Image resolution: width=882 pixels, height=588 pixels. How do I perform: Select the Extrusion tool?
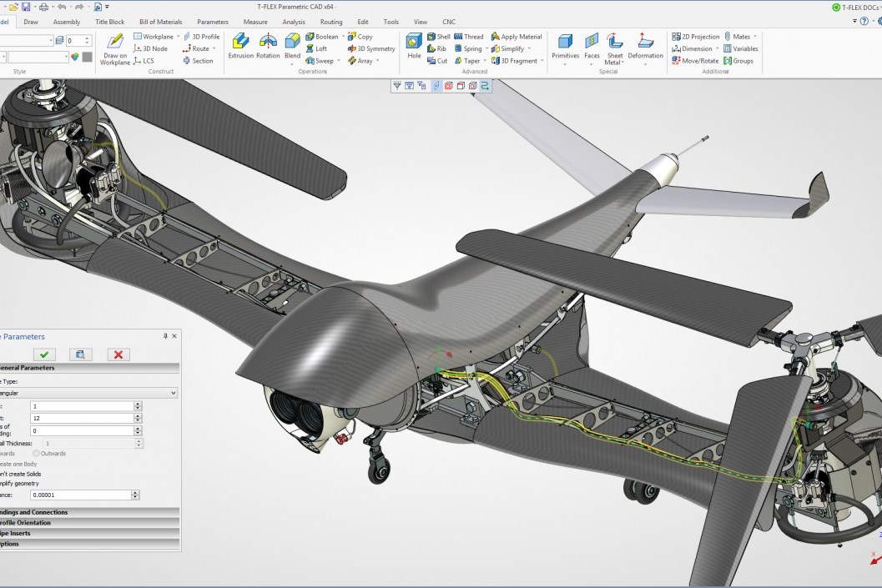pos(240,46)
